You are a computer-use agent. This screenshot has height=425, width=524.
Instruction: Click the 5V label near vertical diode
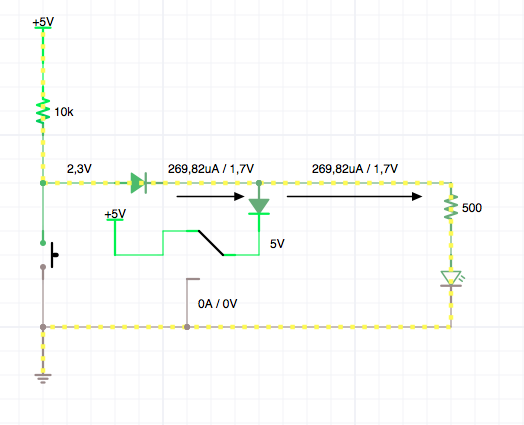[277, 244]
